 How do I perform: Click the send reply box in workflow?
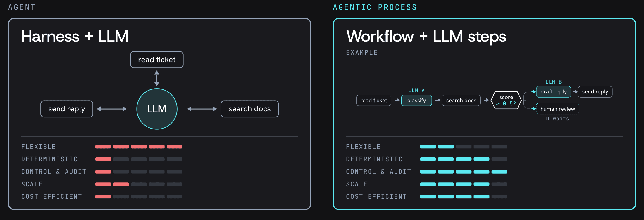coord(595,92)
